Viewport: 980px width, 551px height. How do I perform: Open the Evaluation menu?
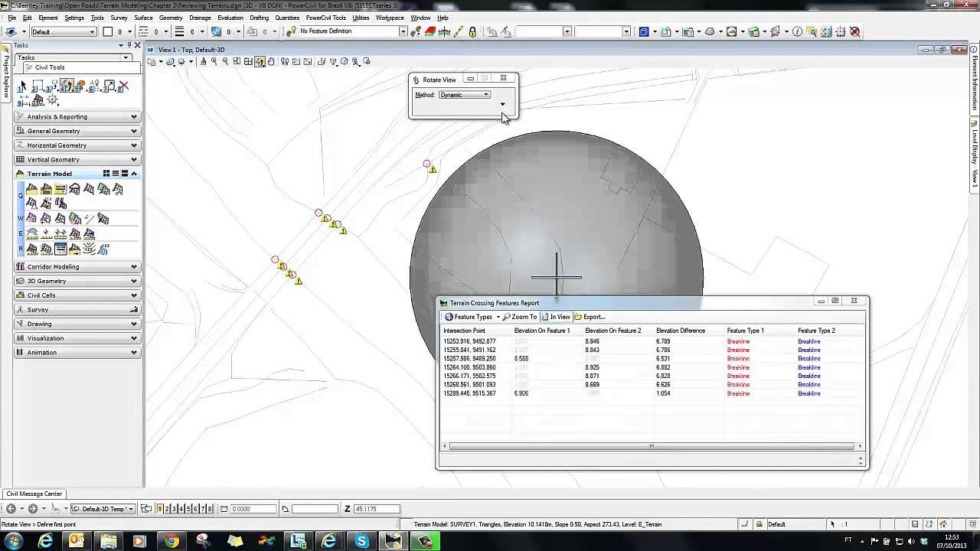tap(230, 18)
